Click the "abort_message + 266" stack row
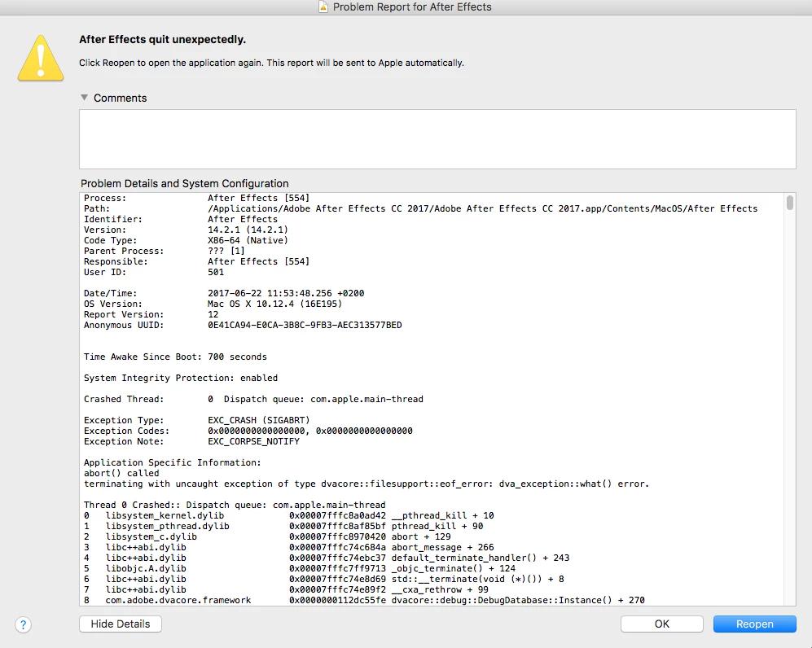812x648 pixels. tap(289, 548)
